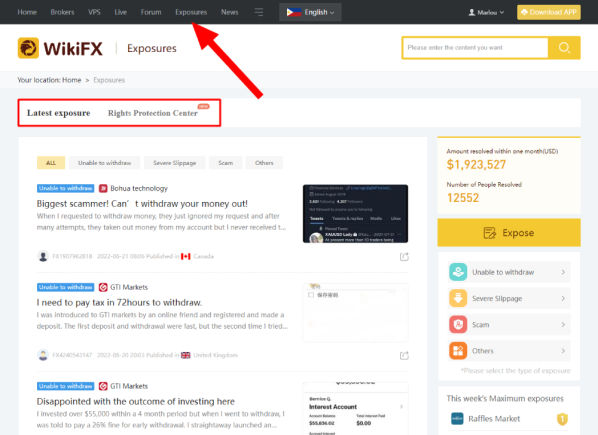Filter by Others chip
Image resolution: width=598 pixels, height=435 pixels.
[x=264, y=163]
